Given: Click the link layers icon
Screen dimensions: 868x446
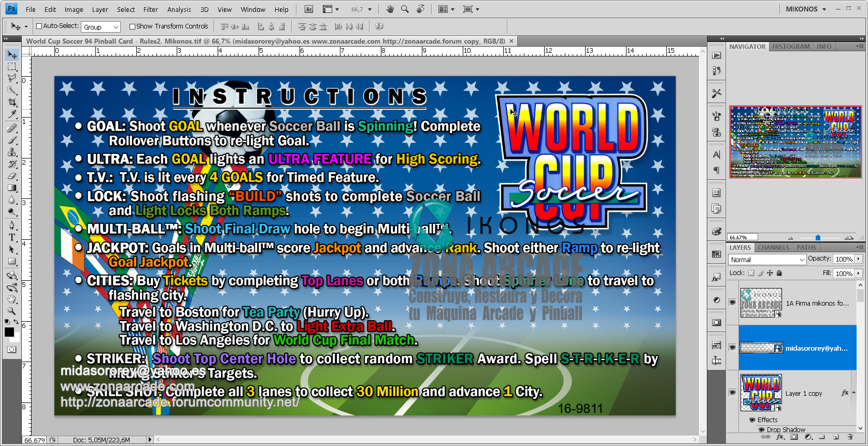Looking at the screenshot, I should click(766, 437).
